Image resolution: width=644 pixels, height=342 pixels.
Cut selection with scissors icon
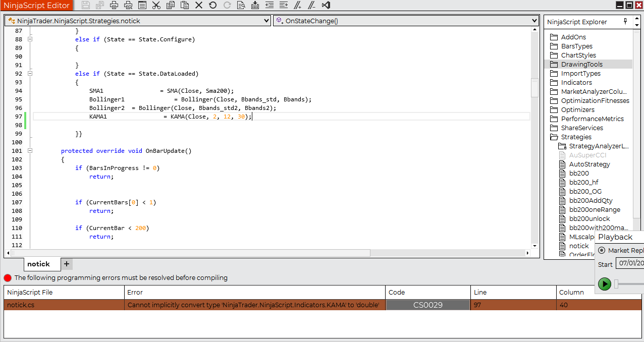click(x=156, y=5)
